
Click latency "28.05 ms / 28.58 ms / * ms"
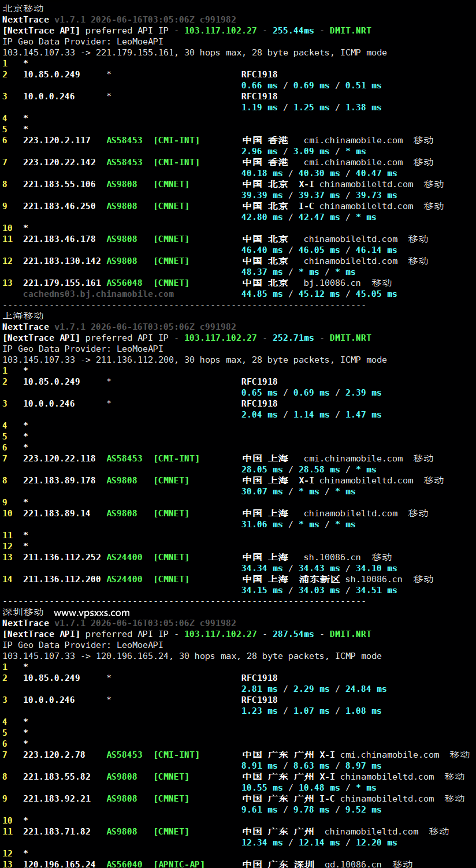click(x=309, y=470)
